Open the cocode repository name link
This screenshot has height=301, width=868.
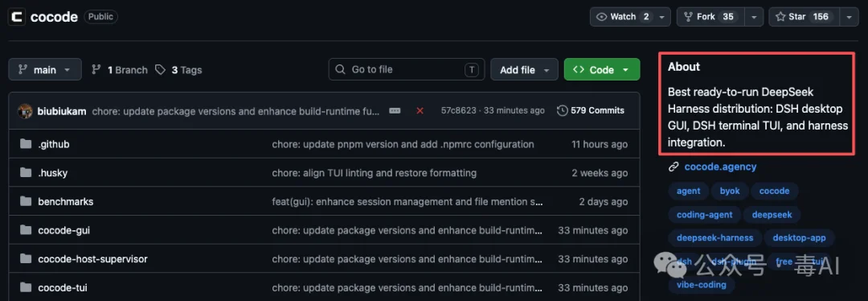(55, 17)
